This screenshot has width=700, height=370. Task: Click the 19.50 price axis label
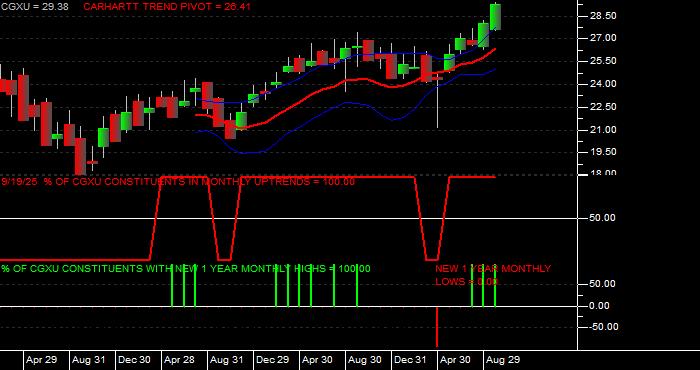(604, 152)
